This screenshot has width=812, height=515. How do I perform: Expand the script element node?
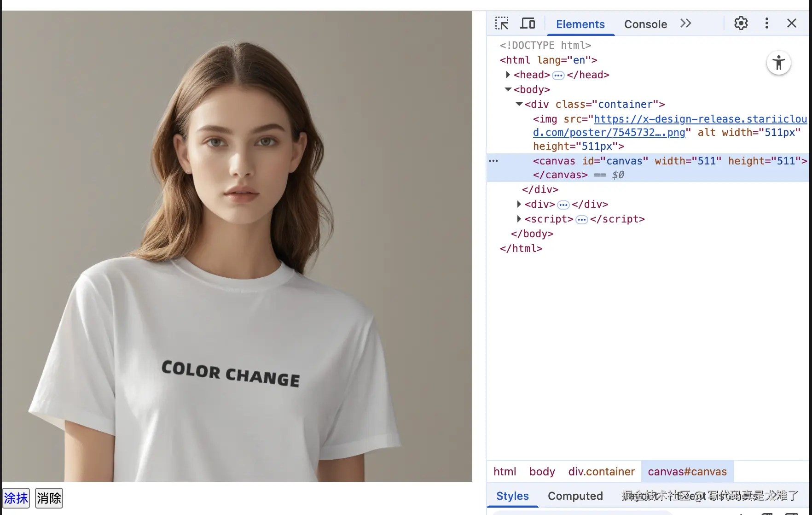[x=519, y=219]
